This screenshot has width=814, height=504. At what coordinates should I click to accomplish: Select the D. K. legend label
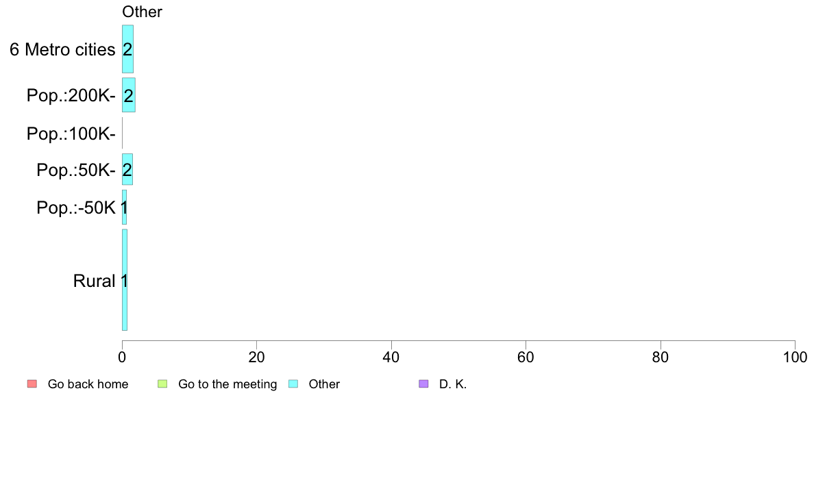click(x=453, y=384)
